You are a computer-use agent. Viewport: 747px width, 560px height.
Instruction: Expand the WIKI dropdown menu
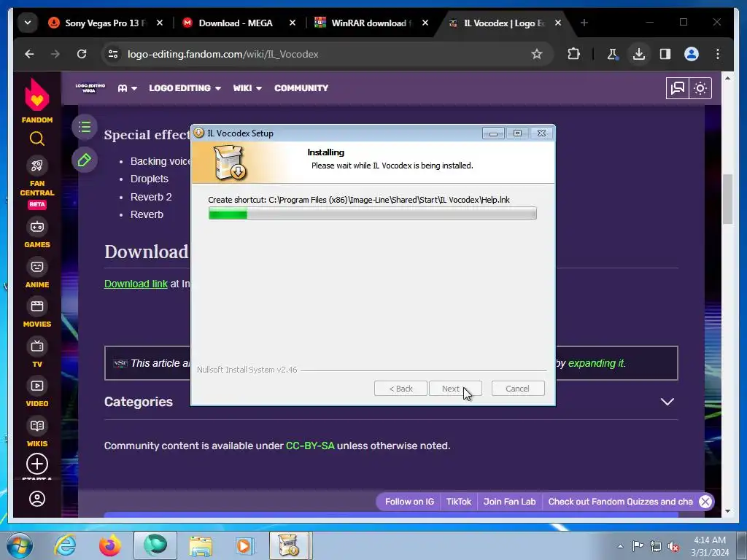point(247,88)
